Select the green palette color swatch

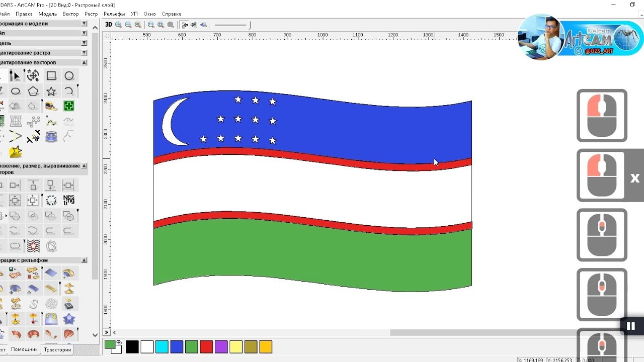(x=191, y=346)
